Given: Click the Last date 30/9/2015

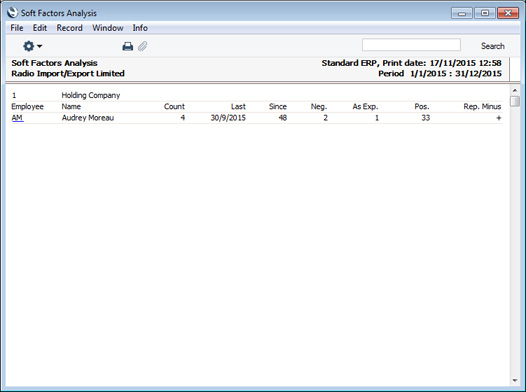Looking at the screenshot, I should point(228,118).
